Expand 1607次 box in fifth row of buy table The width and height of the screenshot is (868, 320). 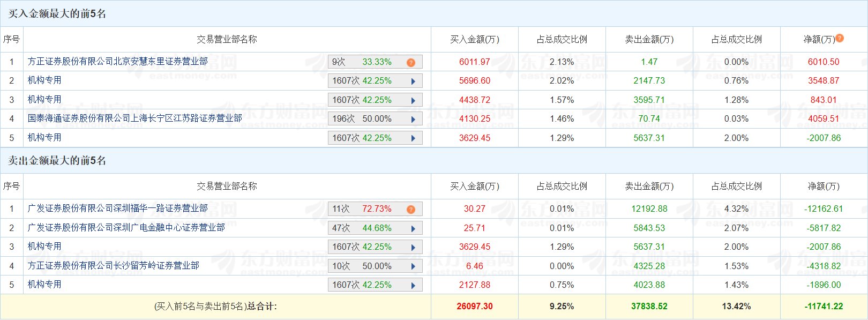point(375,138)
